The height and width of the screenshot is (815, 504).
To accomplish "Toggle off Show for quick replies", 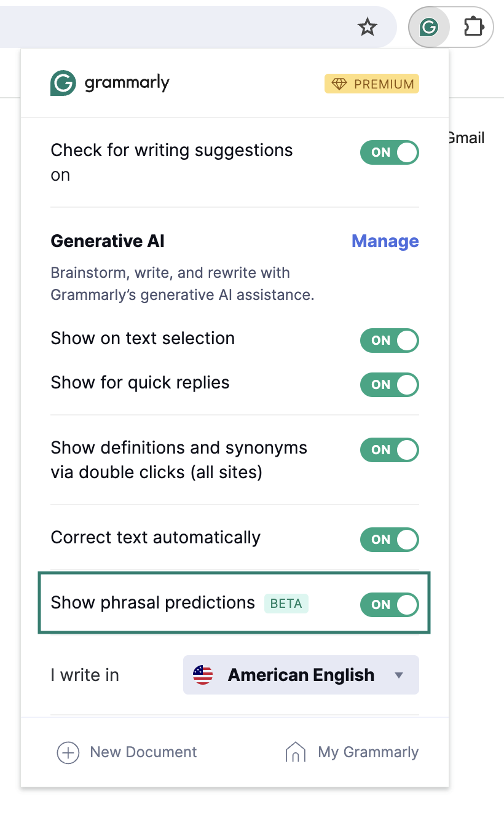I will (389, 385).
